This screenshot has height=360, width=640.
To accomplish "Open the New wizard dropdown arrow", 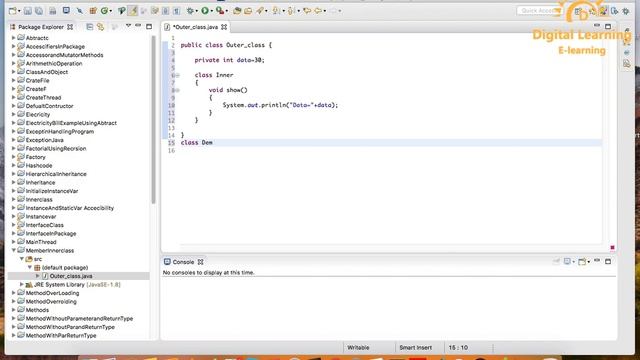I will 19,11.
